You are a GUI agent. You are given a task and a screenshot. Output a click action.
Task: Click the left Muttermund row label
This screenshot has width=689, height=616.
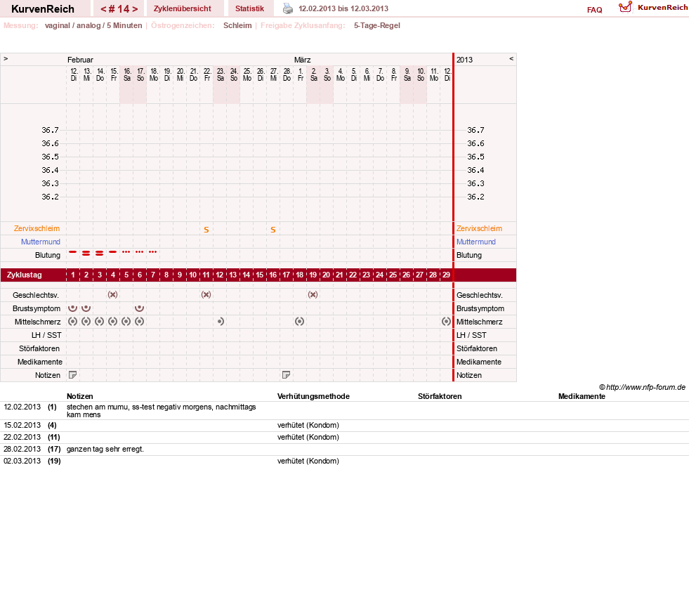tap(41, 242)
